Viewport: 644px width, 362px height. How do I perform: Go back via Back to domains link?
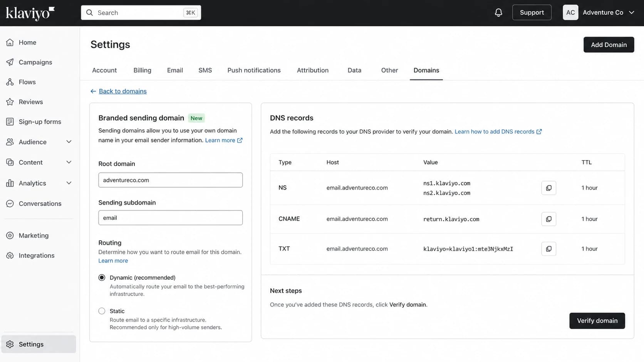[x=123, y=91]
